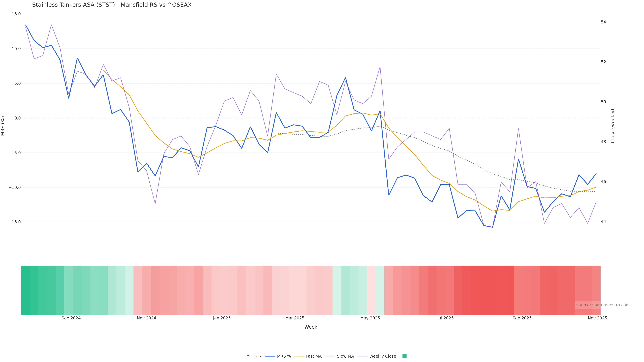This screenshot has height=362, width=644.
Task: Open the sharemaestro.com source link
Action: (x=603, y=305)
